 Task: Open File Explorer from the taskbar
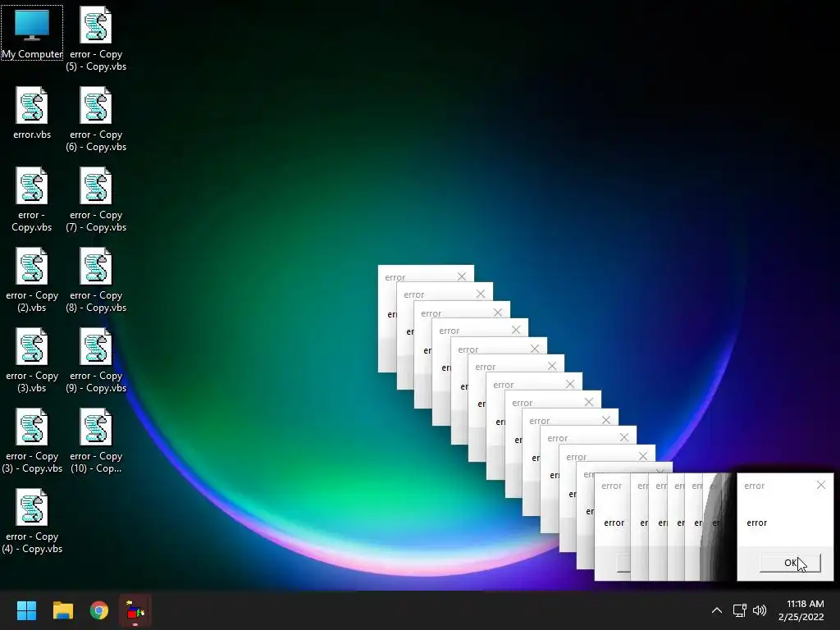[62, 610]
